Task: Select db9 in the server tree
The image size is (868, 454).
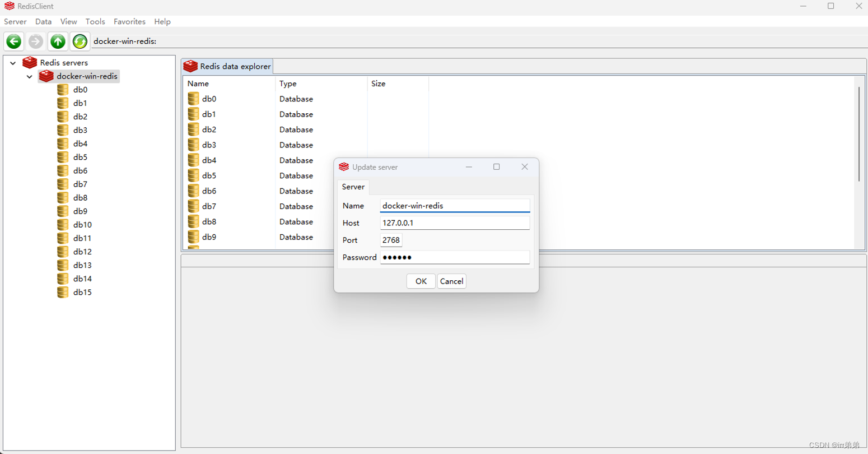Action: (80, 211)
